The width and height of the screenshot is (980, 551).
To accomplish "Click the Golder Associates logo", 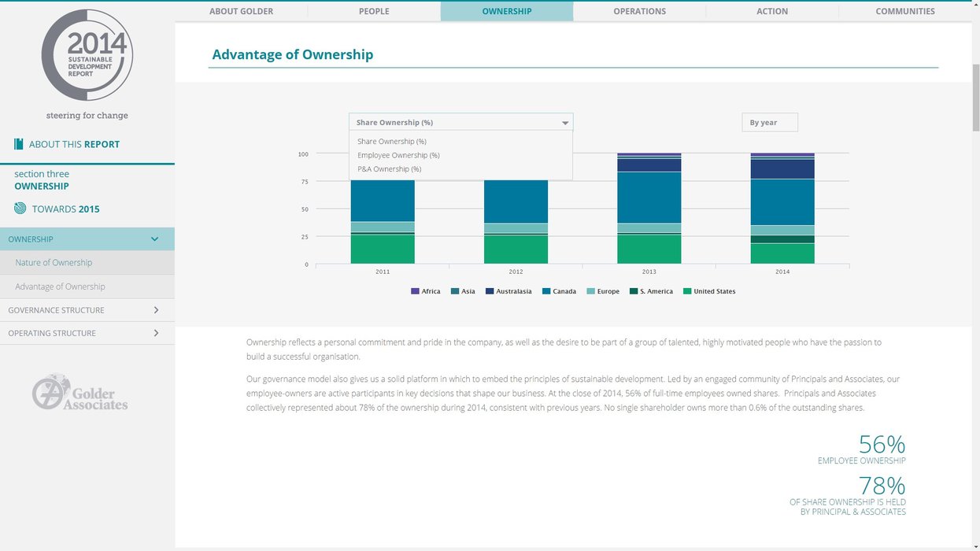I will (80, 392).
